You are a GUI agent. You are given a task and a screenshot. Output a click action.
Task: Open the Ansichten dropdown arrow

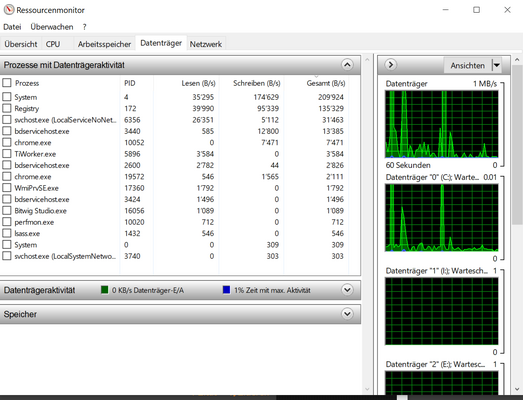[x=497, y=65]
